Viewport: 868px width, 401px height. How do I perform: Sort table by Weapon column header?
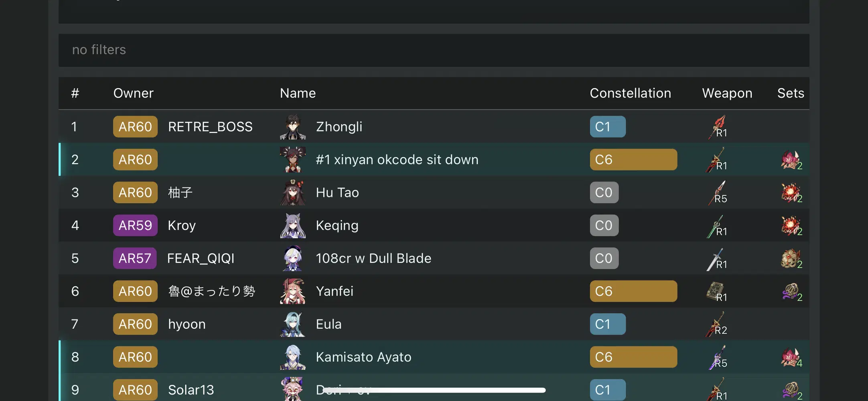(727, 93)
